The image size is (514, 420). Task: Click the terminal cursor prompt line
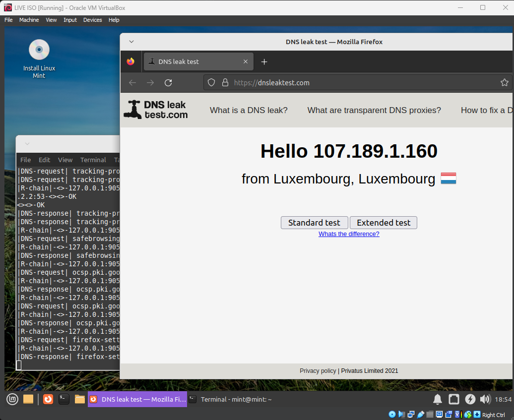[x=19, y=365]
